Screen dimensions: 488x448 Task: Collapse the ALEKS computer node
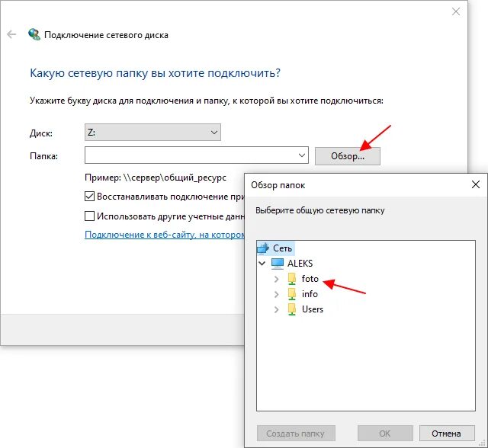tap(262, 264)
